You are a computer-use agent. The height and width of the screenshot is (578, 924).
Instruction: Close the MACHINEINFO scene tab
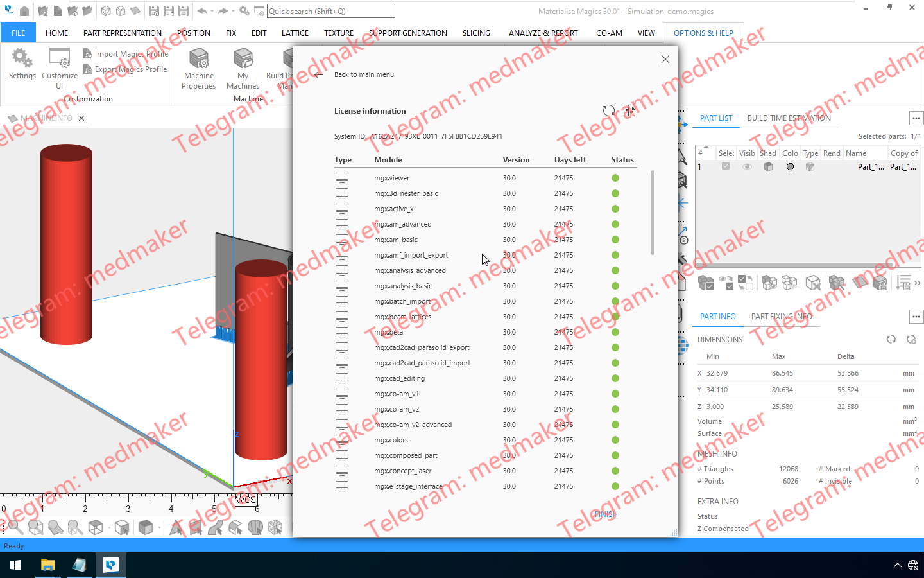tap(81, 118)
